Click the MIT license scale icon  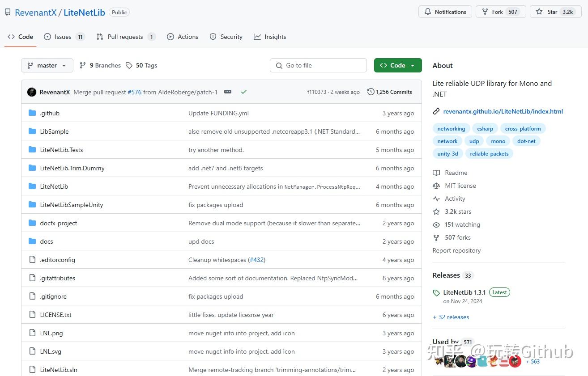[436, 186]
